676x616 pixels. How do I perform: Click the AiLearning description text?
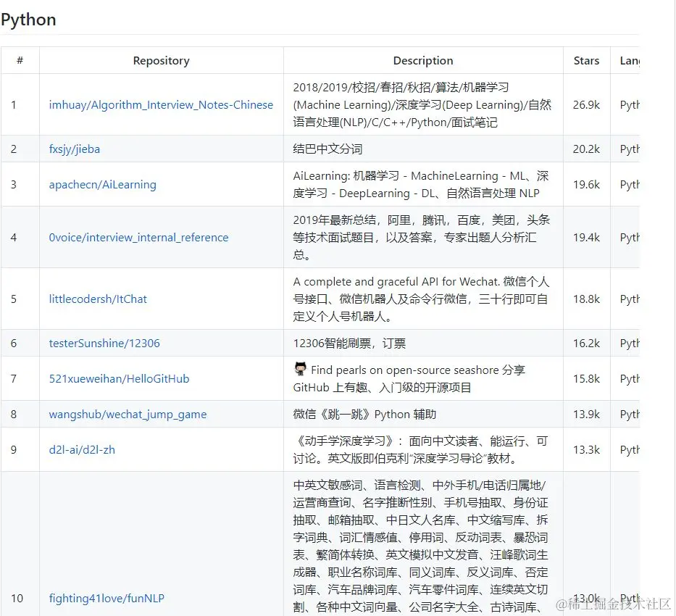[421, 185]
